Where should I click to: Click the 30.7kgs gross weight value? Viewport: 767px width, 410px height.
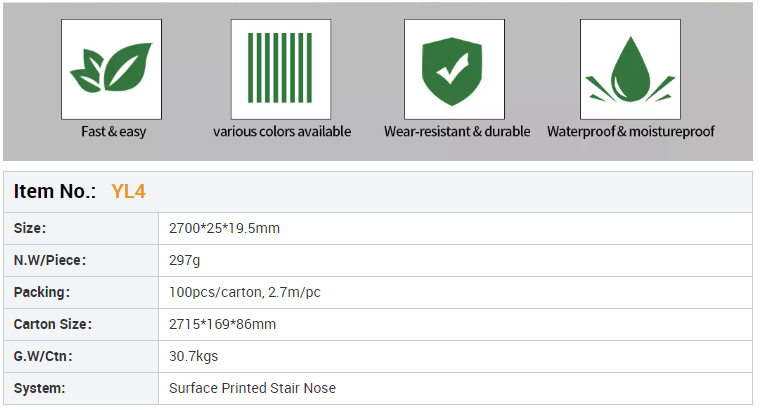pos(194,356)
